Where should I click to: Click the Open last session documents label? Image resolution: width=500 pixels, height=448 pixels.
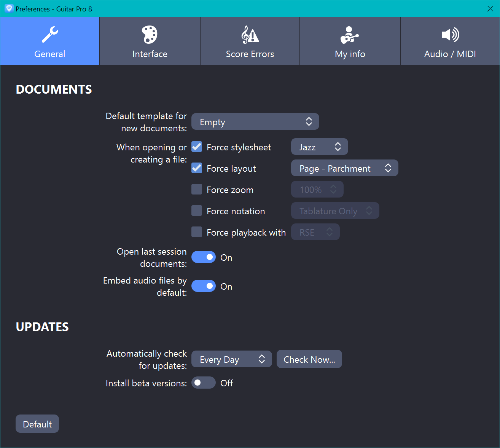coord(152,258)
